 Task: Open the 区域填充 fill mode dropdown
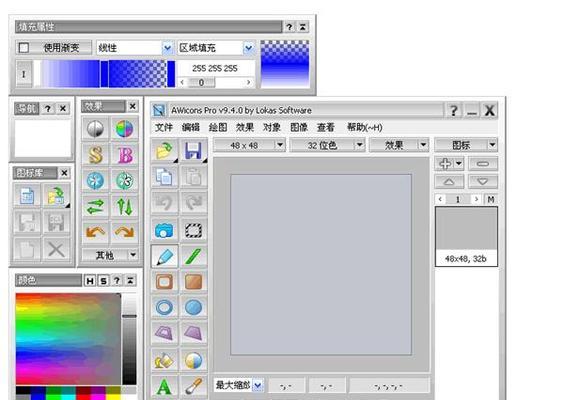click(x=216, y=48)
